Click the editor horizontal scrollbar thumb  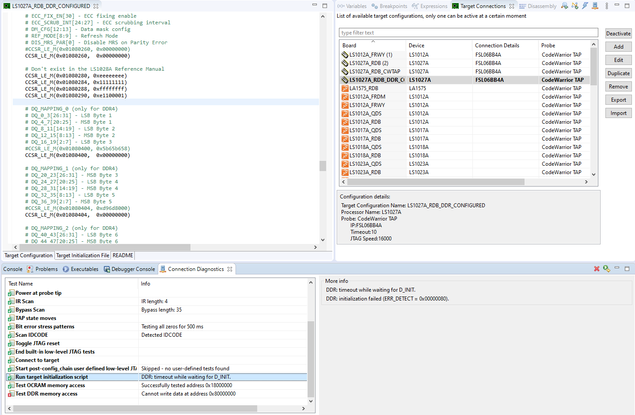coord(105,247)
